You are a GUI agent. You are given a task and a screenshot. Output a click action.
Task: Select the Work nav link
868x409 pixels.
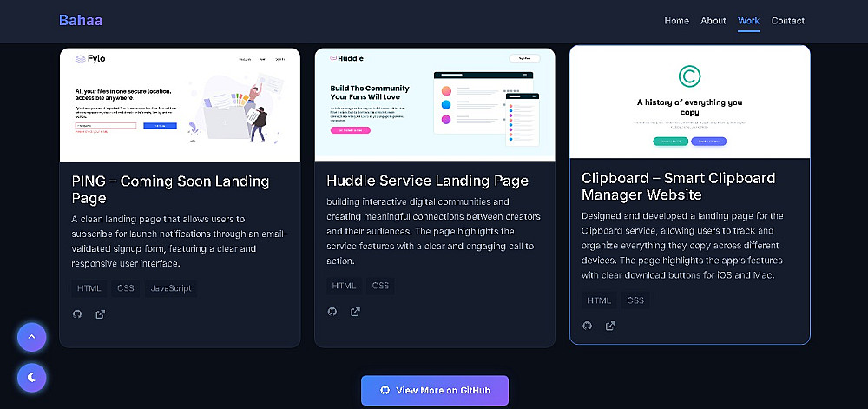(748, 21)
